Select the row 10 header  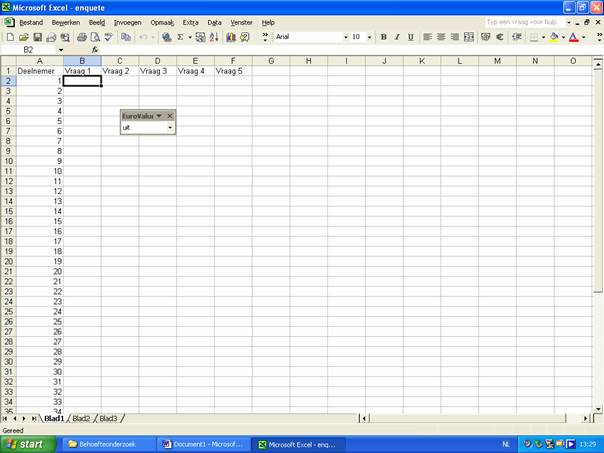point(8,161)
